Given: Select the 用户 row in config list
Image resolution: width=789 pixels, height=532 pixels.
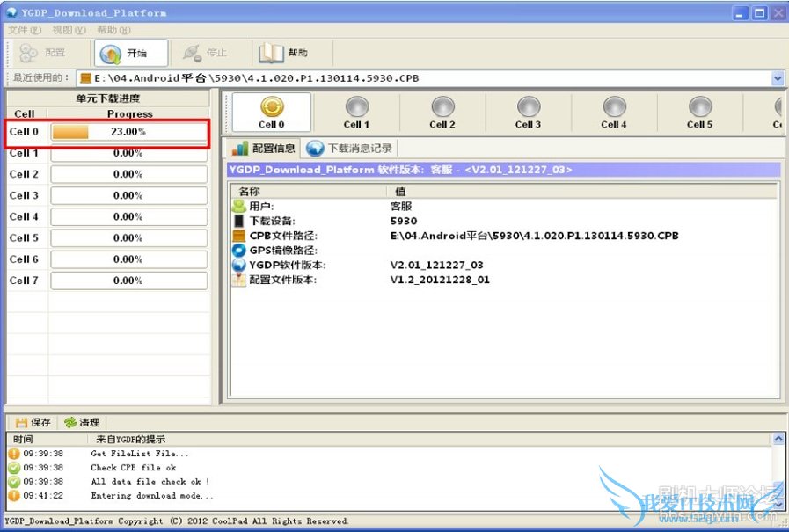Looking at the screenshot, I should pos(504,206).
